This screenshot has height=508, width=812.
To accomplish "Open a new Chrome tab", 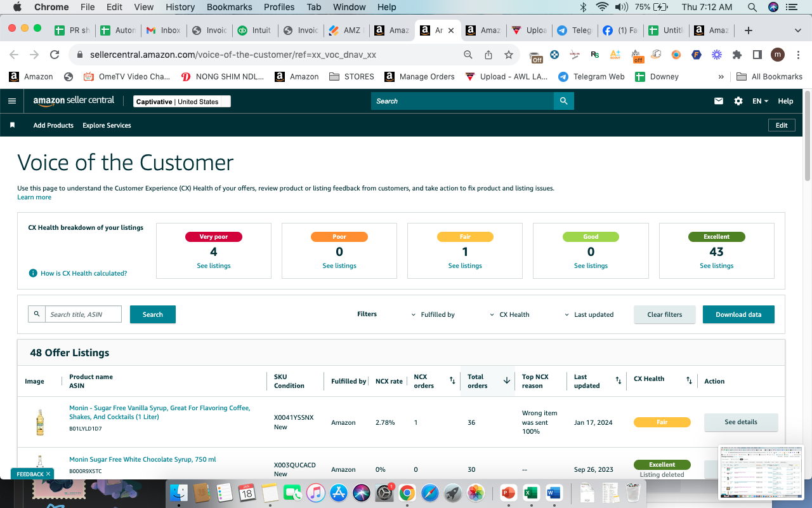I will click(749, 30).
